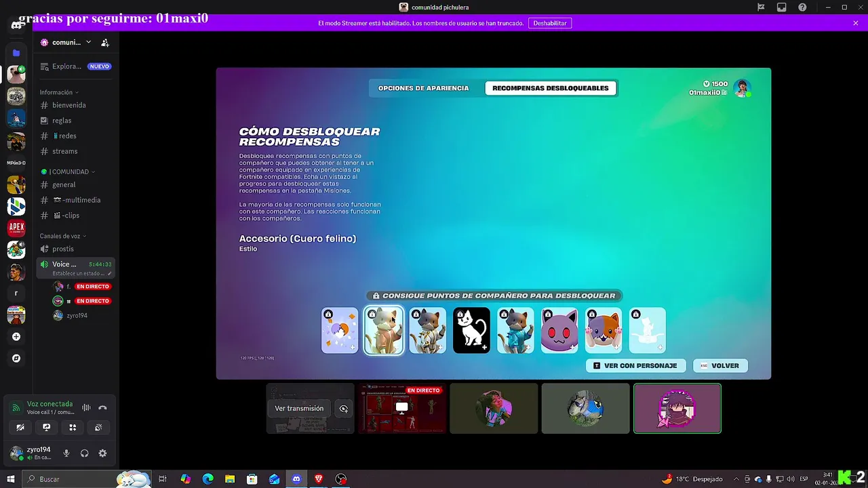Open volume control in system tray
Image resolution: width=868 pixels, height=488 pixels.
(x=790, y=479)
